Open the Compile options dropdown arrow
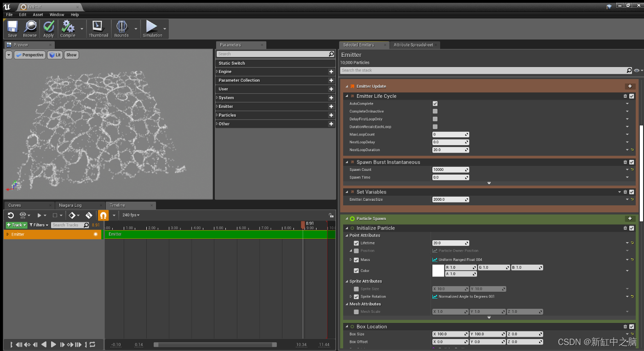The height and width of the screenshot is (351, 644). (x=82, y=29)
